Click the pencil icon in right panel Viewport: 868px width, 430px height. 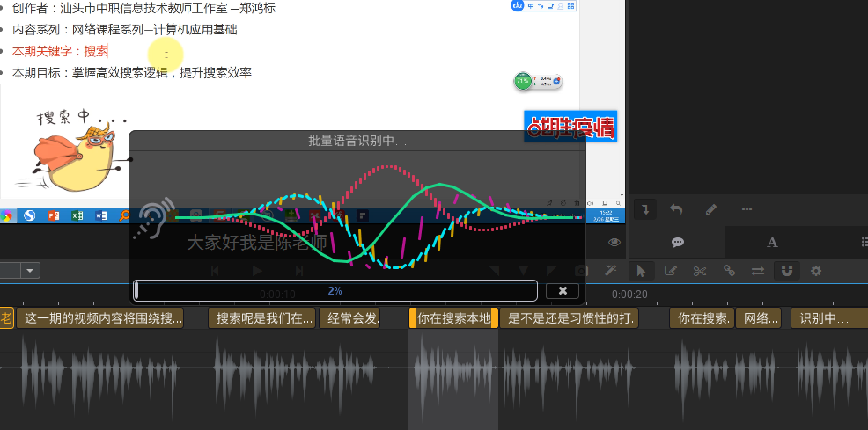[x=710, y=209]
